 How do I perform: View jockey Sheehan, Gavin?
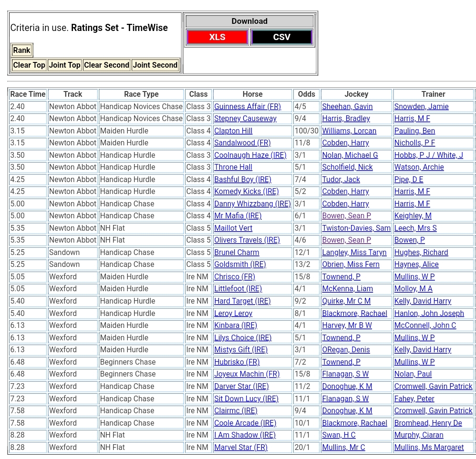[347, 106]
